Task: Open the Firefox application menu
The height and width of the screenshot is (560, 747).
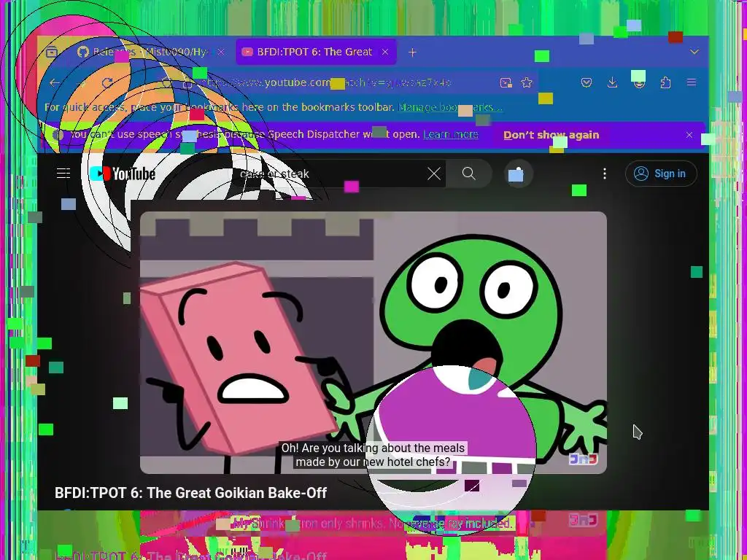Action: pyautogui.click(x=692, y=83)
